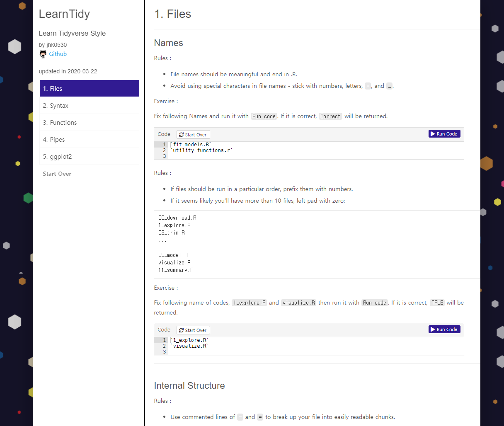Viewport: 504px width, 426px height.
Task: Click code line `visualize.R` in second editor
Action: click(189, 346)
